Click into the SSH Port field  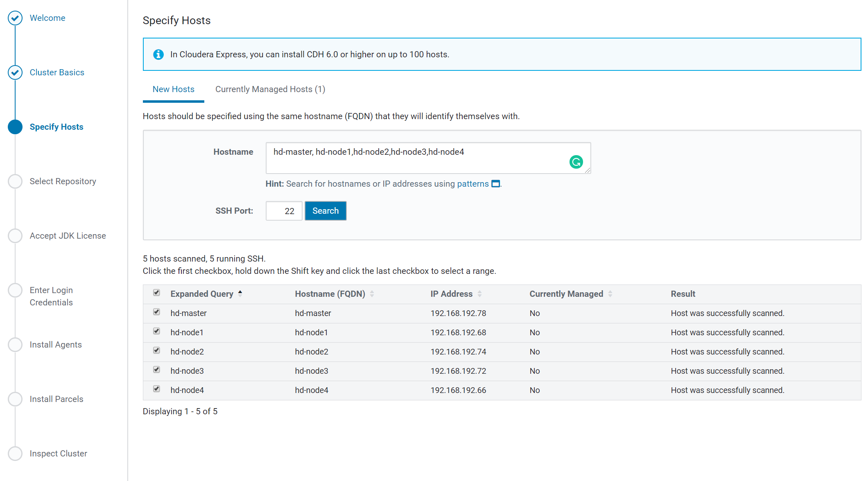point(284,211)
